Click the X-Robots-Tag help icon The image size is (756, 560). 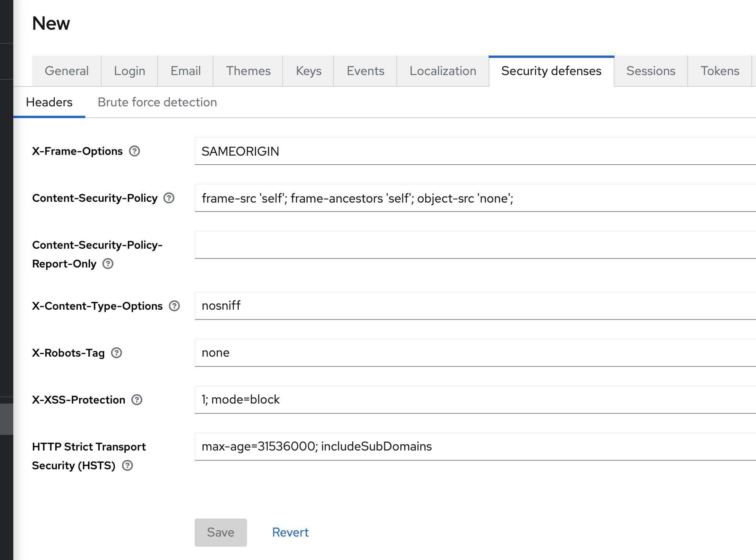(x=116, y=353)
